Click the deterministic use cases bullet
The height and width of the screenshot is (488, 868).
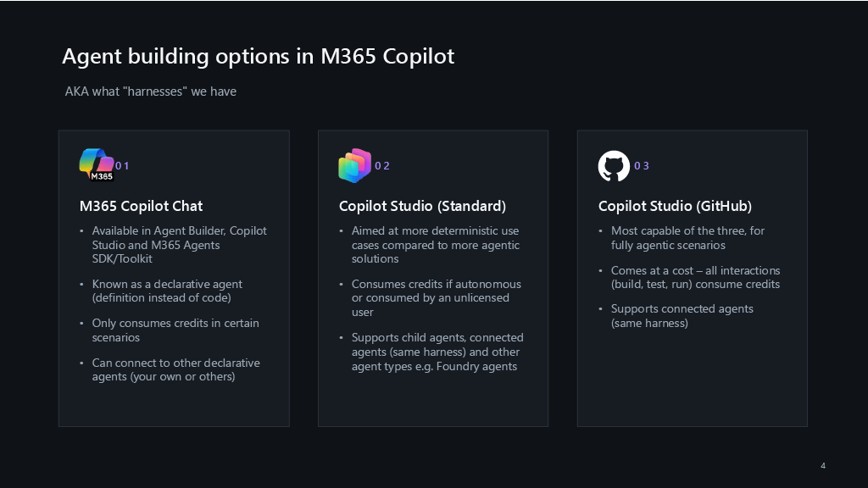pos(436,245)
